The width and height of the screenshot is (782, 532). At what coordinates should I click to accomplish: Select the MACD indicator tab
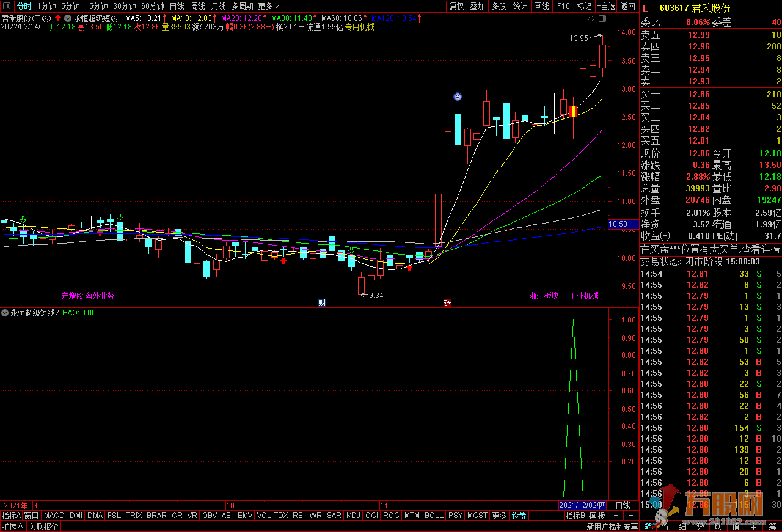coord(54,516)
